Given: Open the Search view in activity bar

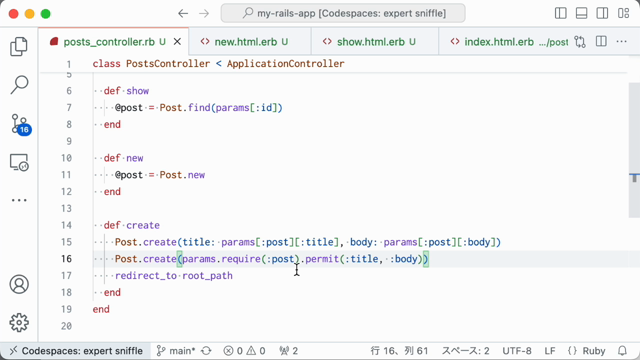Looking at the screenshot, I should tap(19, 85).
